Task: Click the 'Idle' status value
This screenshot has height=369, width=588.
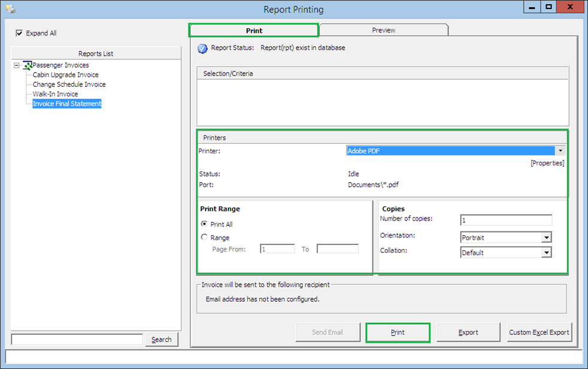Action: click(354, 174)
